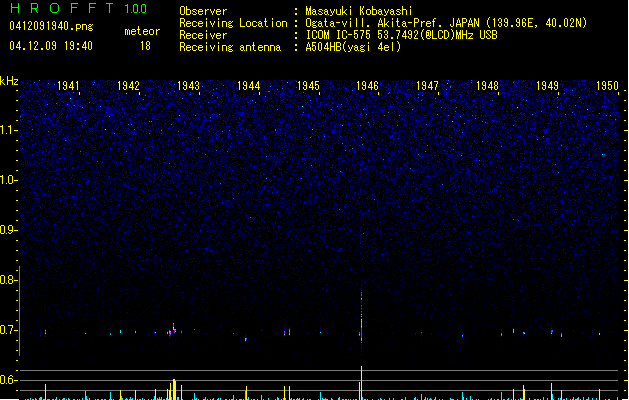Click the 0.7 frequency axis label

9,330
